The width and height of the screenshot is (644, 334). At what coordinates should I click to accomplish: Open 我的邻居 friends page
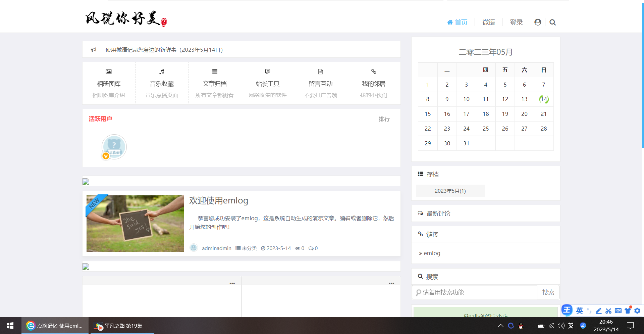[374, 84]
